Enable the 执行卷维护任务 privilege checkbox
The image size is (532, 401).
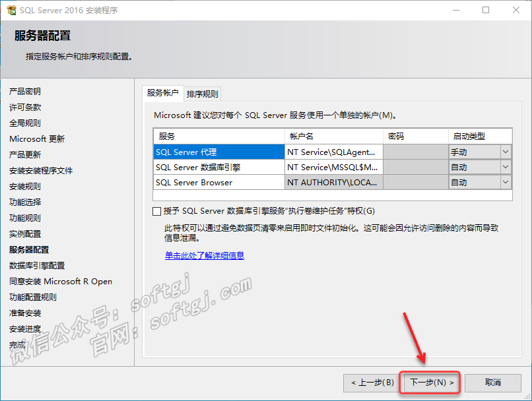[x=156, y=212]
